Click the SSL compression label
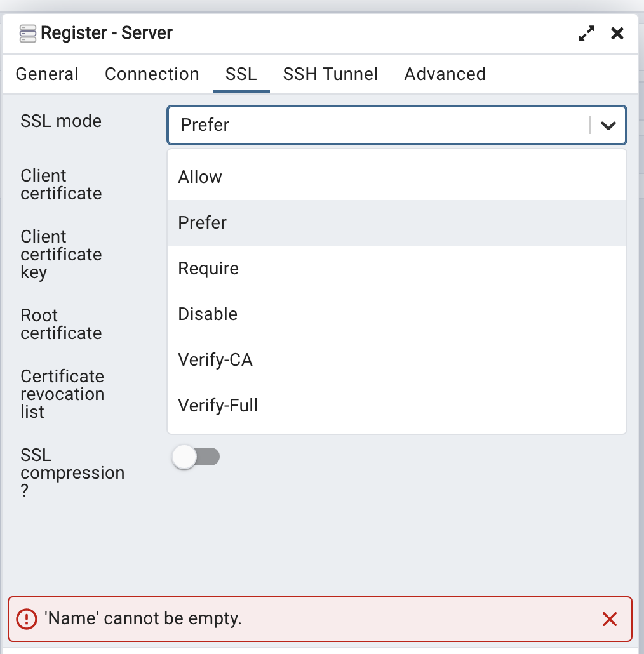The width and height of the screenshot is (644, 654). [72, 472]
